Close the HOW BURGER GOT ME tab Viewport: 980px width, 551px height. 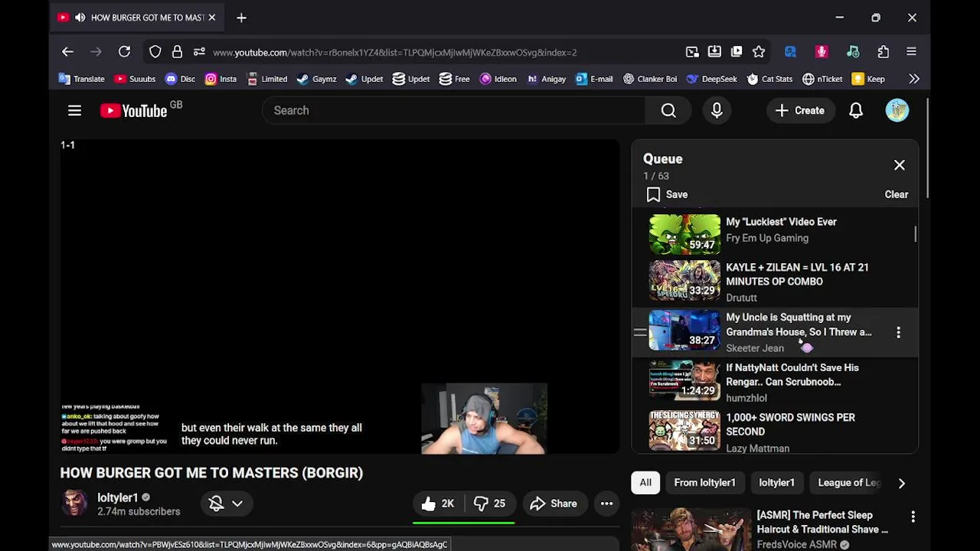(x=212, y=18)
